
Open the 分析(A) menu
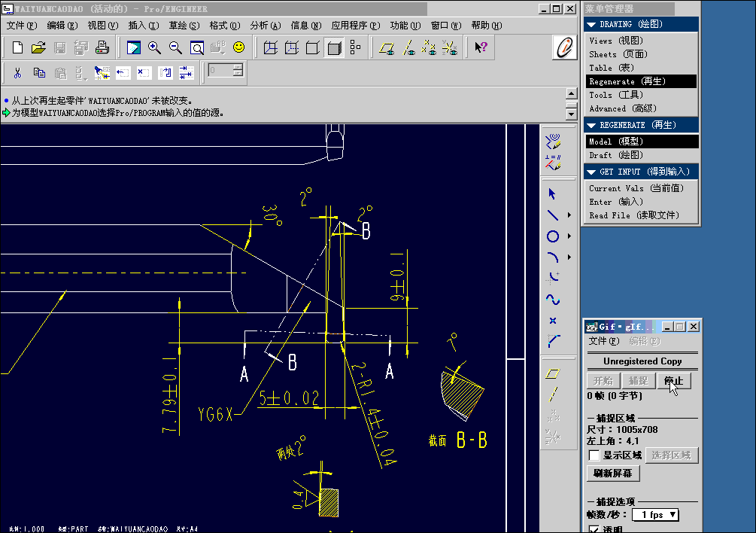tap(266, 26)
